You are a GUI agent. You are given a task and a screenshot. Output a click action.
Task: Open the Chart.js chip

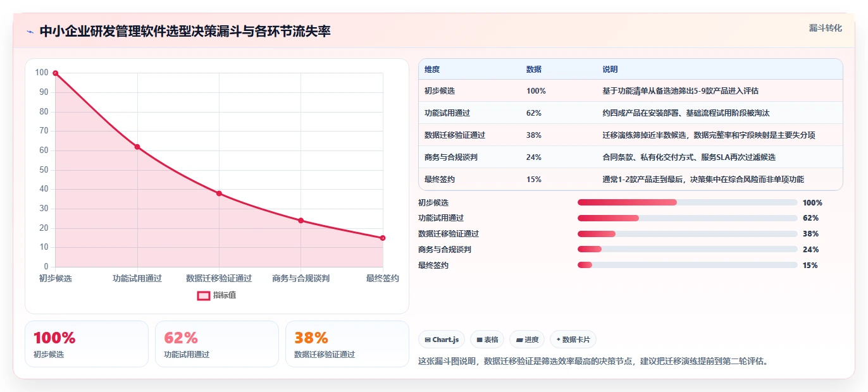(442, 340)
